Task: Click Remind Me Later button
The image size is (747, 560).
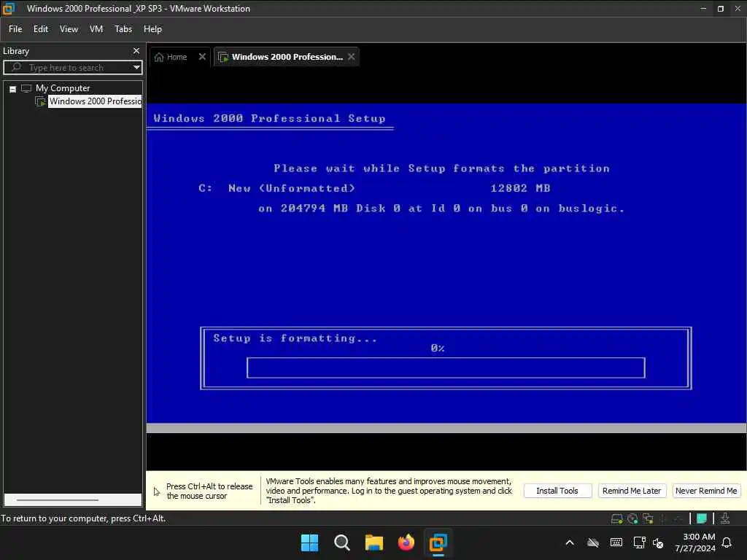Action: 632,491
